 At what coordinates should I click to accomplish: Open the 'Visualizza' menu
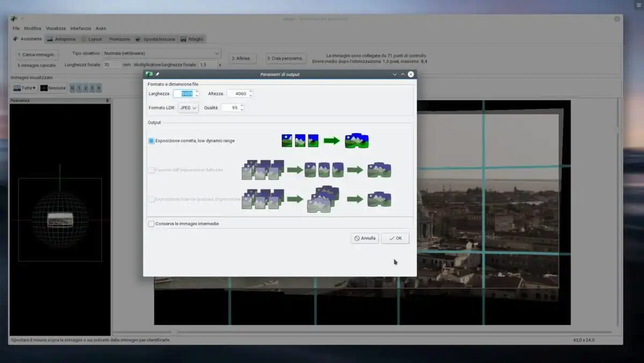56,28
